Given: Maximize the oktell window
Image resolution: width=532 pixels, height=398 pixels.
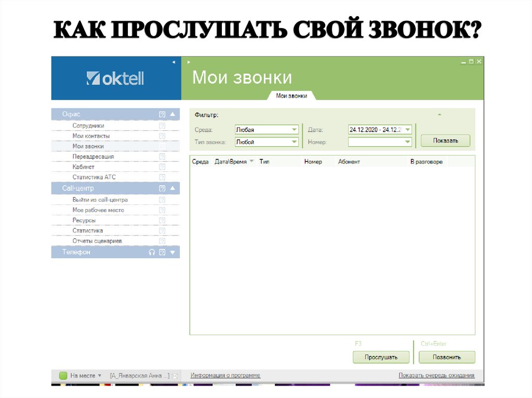Looking at the screenshot, I should point(471,62).
